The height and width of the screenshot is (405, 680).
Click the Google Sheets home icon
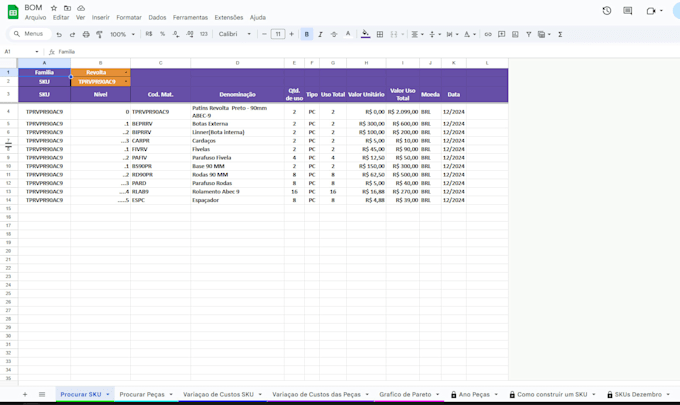[x=13, y=12]
